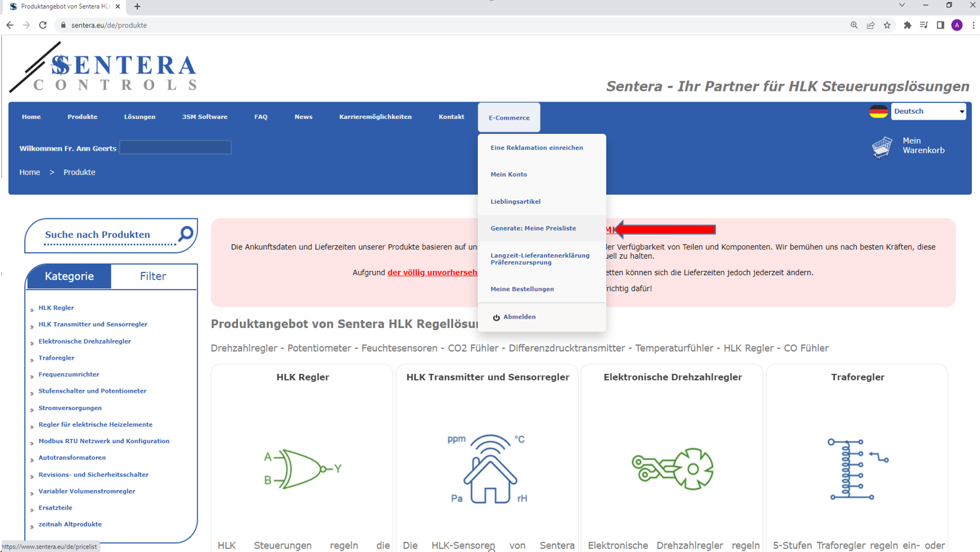Click the Home navigation menu item
The height and width of the screenshot is (552, 980).
coord(31,117)
